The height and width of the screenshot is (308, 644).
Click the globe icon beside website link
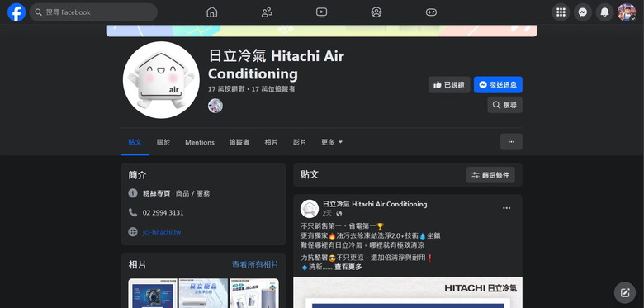tap(133, 231)
